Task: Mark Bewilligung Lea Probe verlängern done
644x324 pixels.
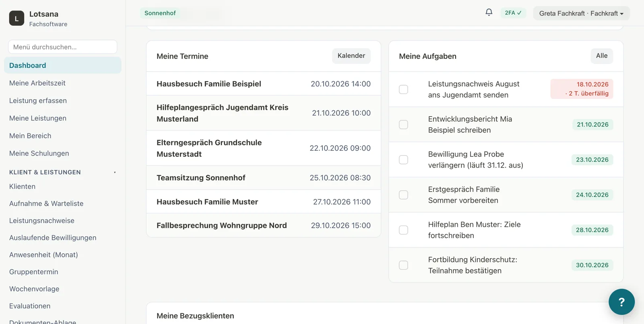Action: click(403, 160)
